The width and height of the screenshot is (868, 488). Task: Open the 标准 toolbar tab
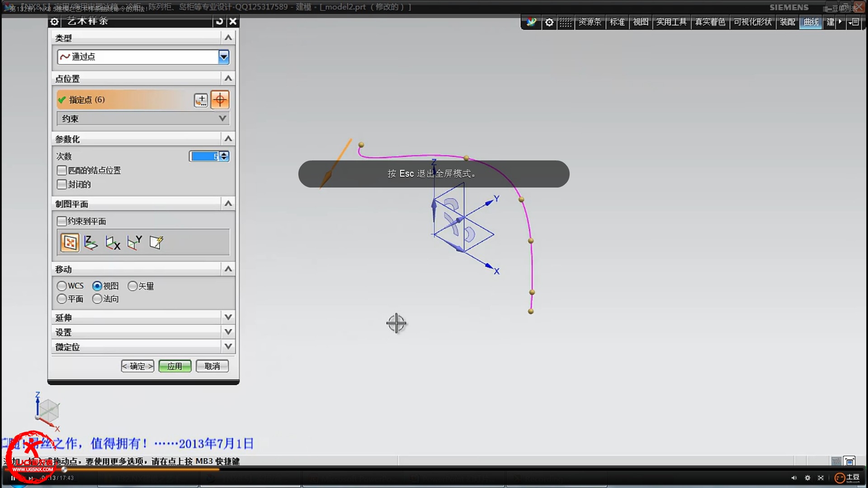click(617, 22)
